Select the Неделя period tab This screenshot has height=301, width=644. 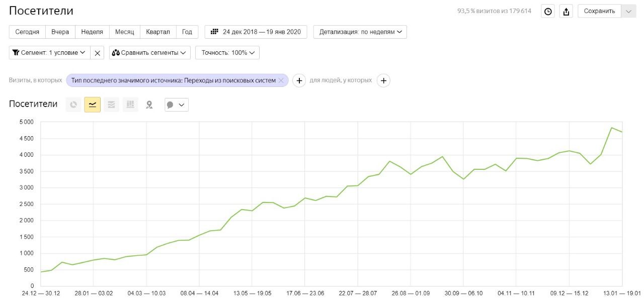[x=92, y=32]
